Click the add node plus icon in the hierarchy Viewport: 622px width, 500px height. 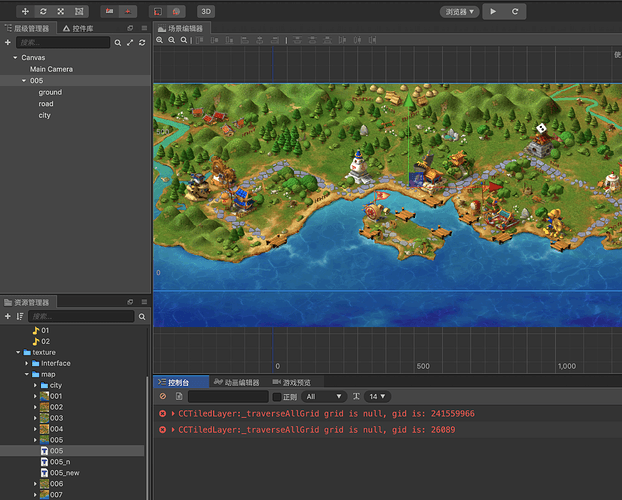point(8,43)
